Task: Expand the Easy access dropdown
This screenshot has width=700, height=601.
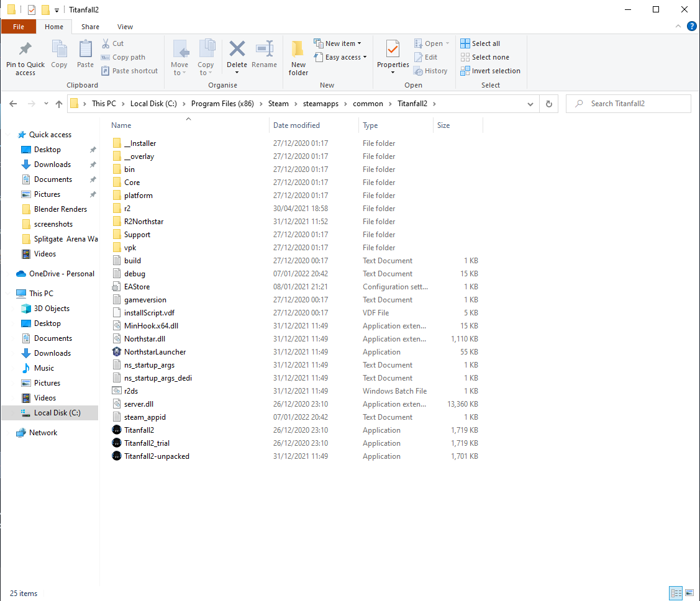Action: pos(365,57)
